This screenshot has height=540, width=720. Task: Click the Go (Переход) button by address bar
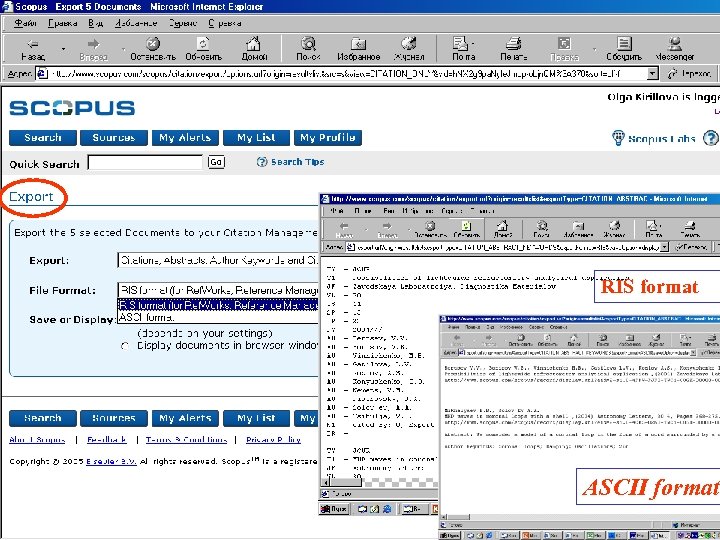[x=690, y=73]
